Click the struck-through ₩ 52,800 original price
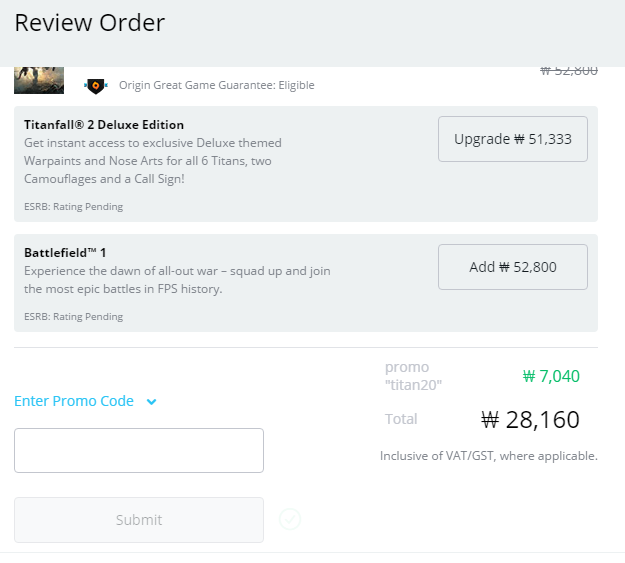 pyautogui.click(x=569, y=71)
